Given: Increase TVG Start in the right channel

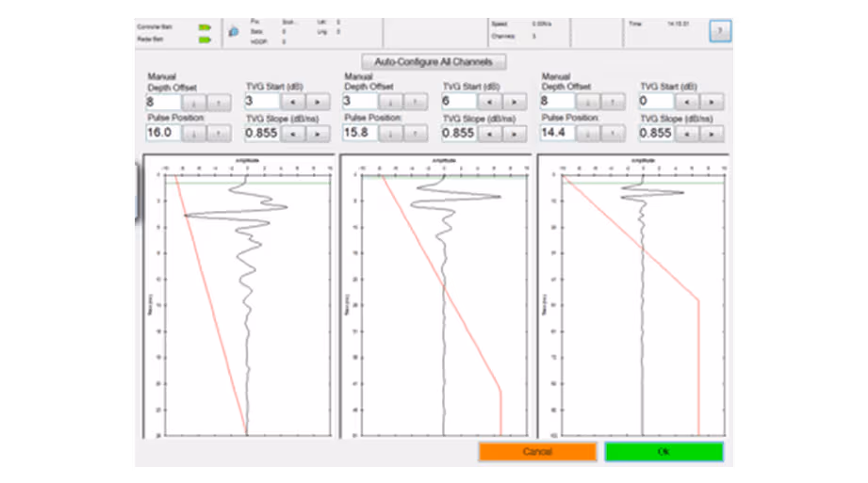Looking at the screenshot, I should point(712,102).
